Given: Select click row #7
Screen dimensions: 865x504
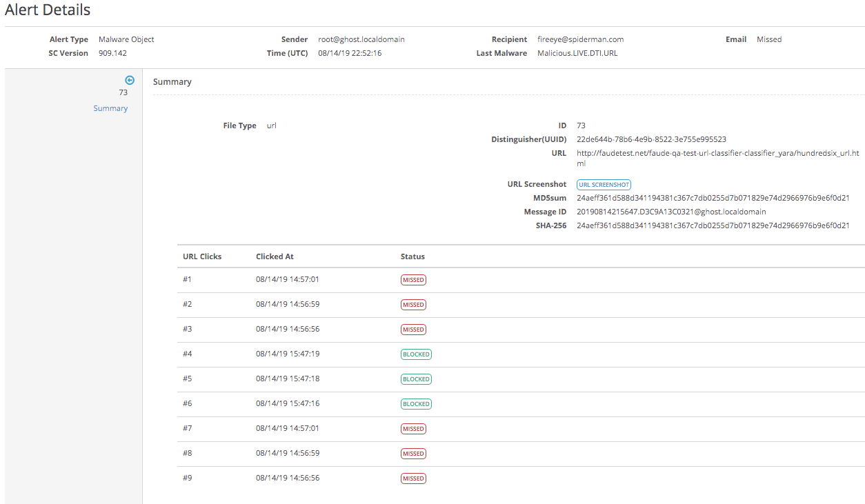Looking at the screenshot, I should point(521,429).
